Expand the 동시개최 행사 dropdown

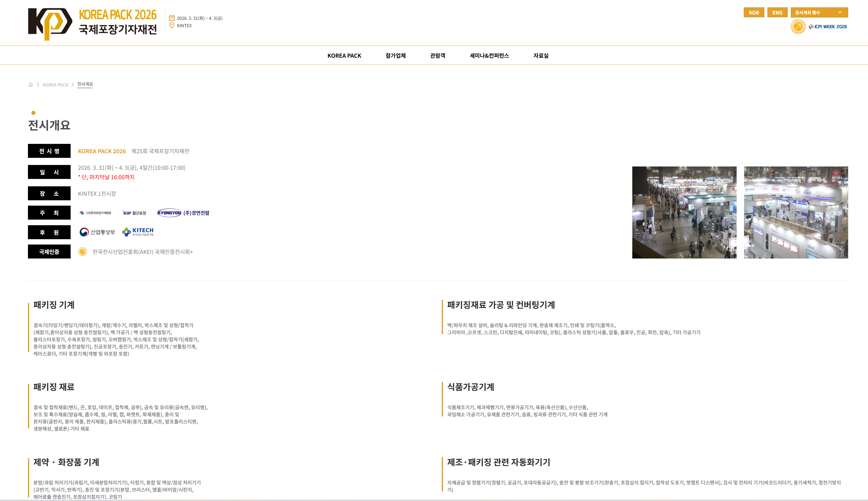coord(819,13)
